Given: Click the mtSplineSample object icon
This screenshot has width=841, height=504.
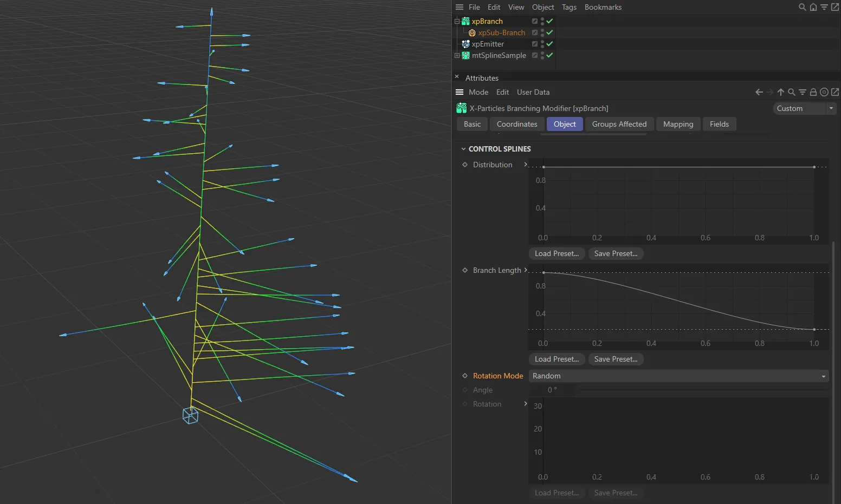Looking at the screenshot, I should (465, 55).
